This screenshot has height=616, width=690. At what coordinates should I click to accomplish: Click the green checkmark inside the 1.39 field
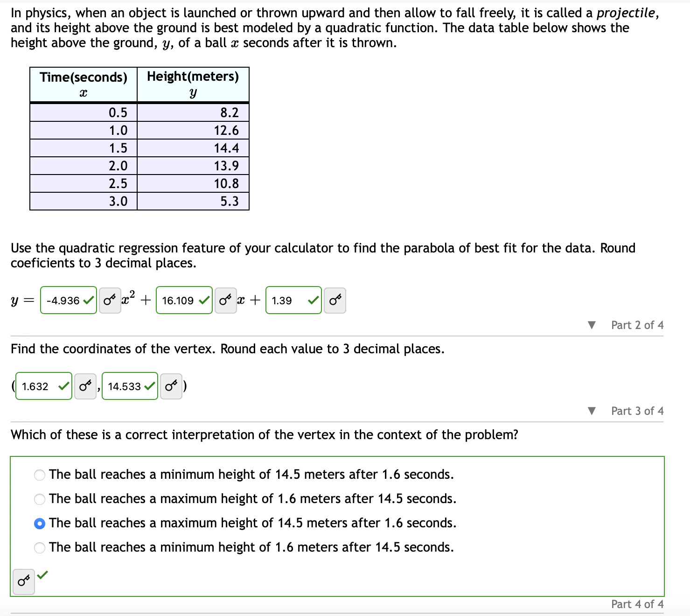point(313,301)
